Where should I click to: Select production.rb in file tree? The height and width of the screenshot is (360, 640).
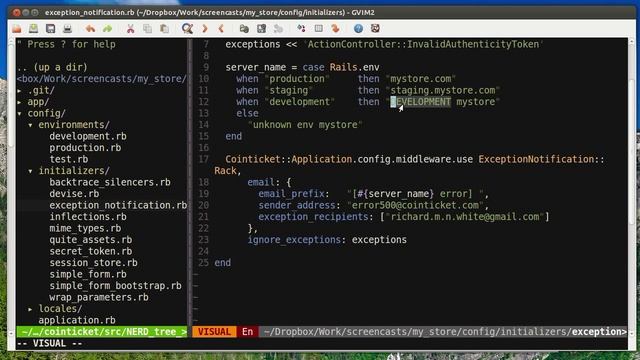85,148
